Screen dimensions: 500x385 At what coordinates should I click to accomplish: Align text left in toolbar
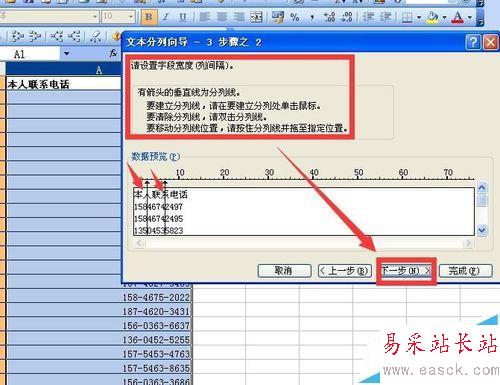[205, 17]
